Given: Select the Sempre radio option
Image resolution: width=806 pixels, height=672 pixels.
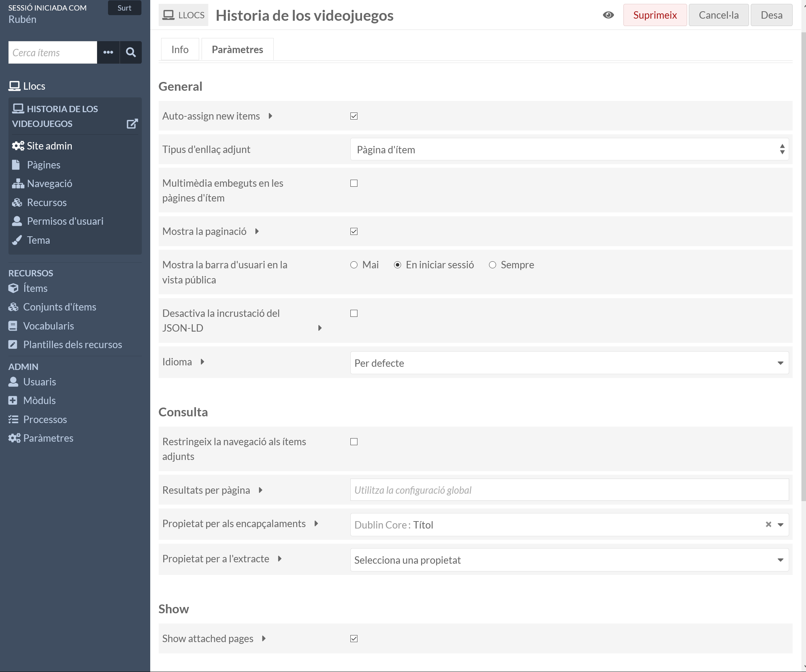Looking at the screenshot, I should point(493,265).
